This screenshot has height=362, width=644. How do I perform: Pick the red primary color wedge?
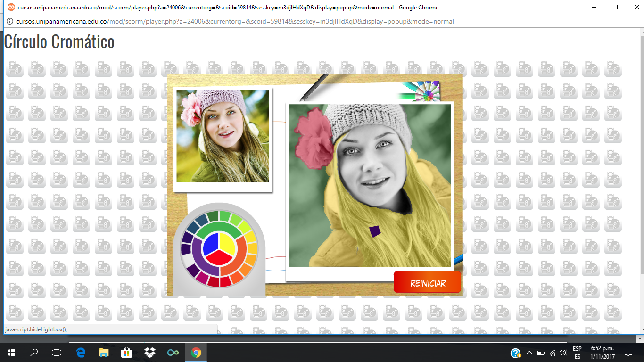(x=219, y=258)
